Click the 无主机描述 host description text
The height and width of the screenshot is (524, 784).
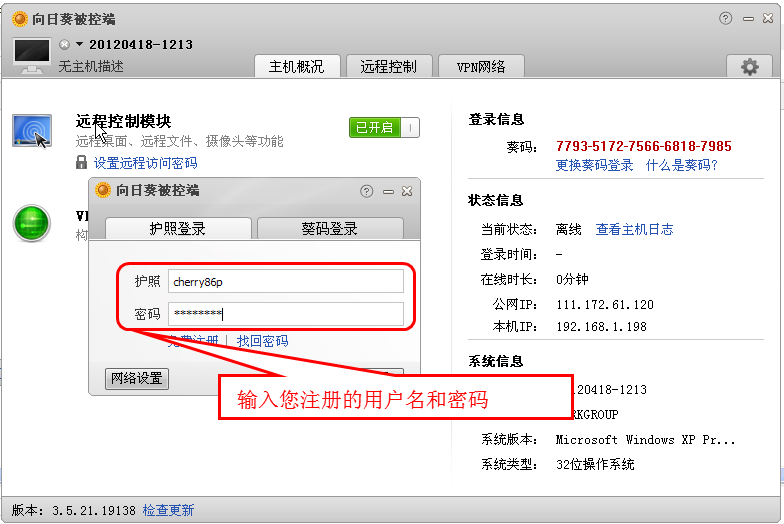tap(91, 66)
